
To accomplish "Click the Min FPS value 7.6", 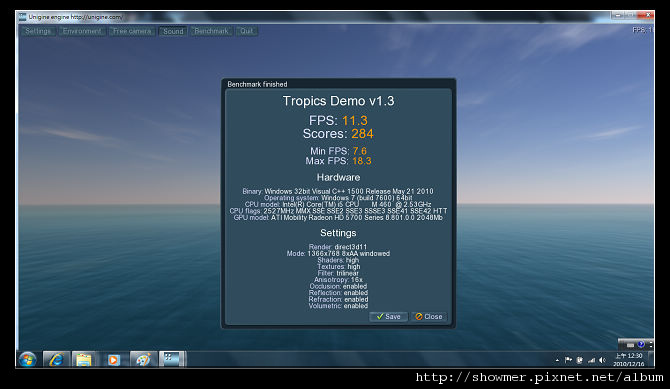I will 359,151.
